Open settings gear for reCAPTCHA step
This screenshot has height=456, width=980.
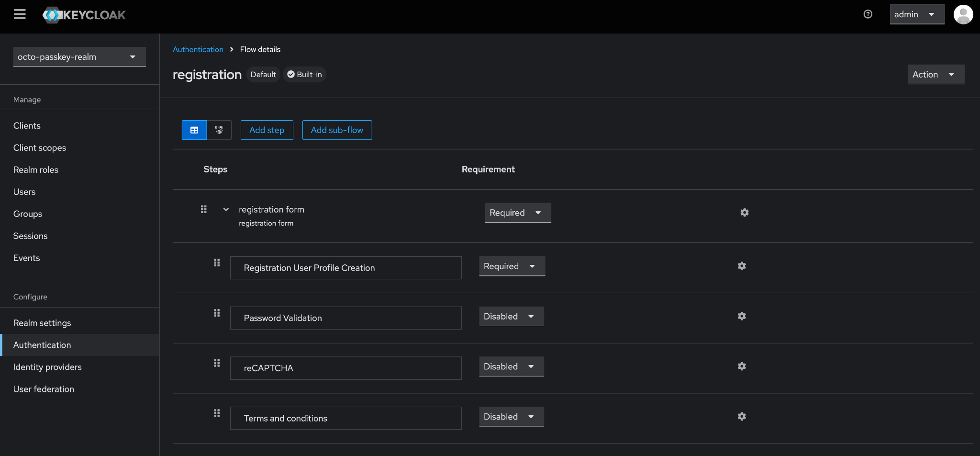point(742,366)
